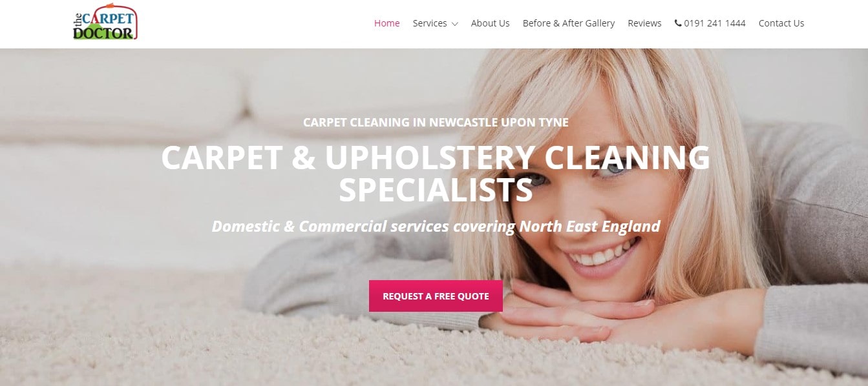The height and width of the screenshot is (386, 868).
Task: View the Reviews page
Action: pos(644,23)
